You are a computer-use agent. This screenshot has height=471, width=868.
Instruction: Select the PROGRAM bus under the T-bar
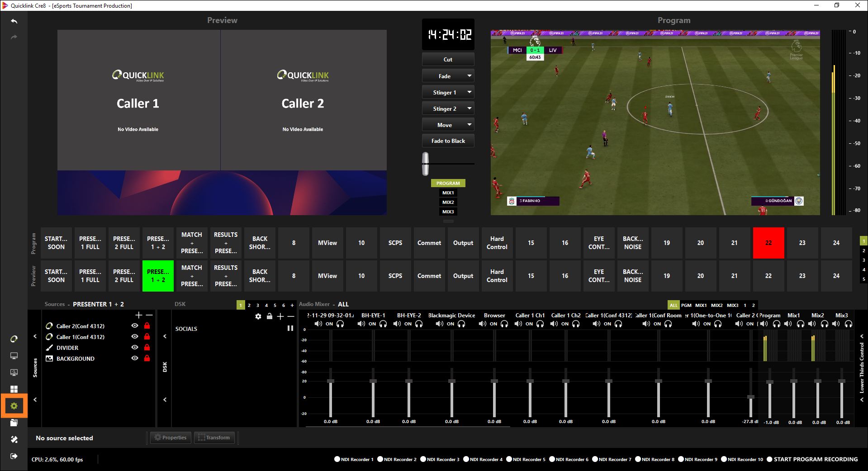(x=448, y=183)
